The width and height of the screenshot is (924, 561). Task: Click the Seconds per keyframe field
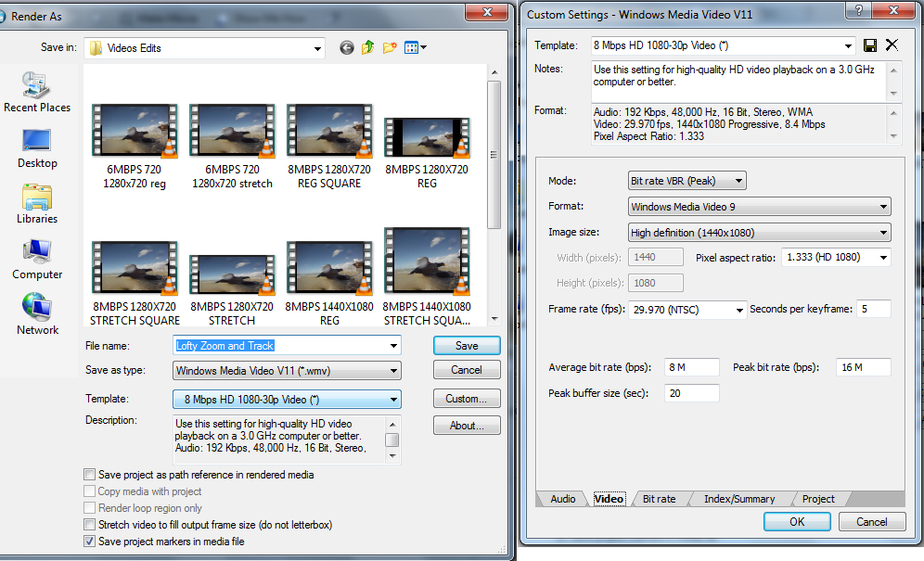pyautogui.click(x=873, y=309)
